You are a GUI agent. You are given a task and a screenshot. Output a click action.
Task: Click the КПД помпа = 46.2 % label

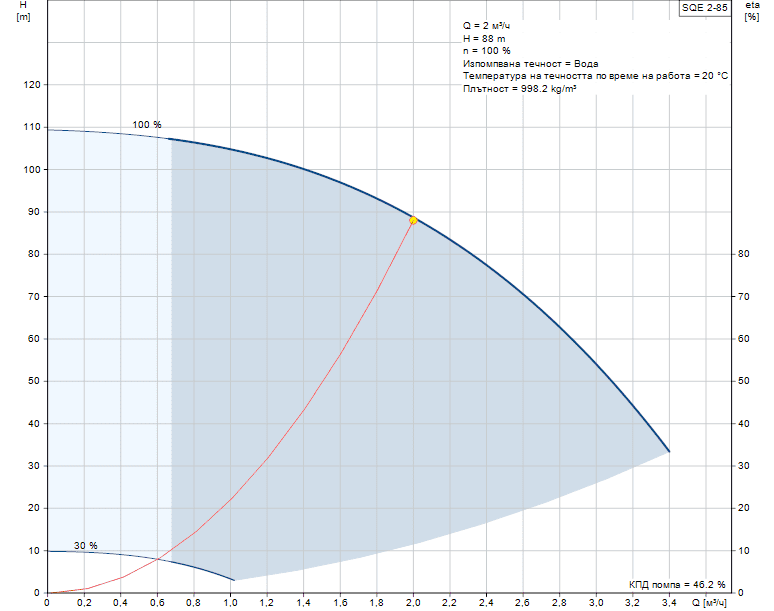pyautogui.click(x=677, y=584)
